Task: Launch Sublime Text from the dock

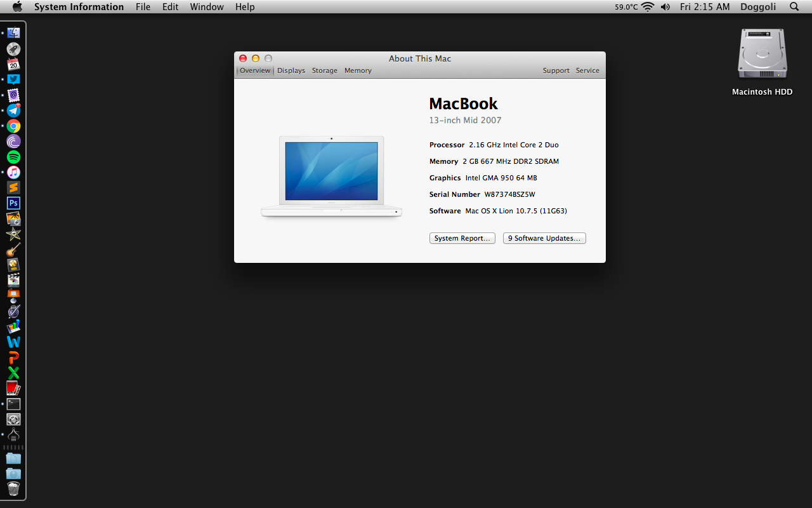Action: pyautogui.click(x=13, y=188)
